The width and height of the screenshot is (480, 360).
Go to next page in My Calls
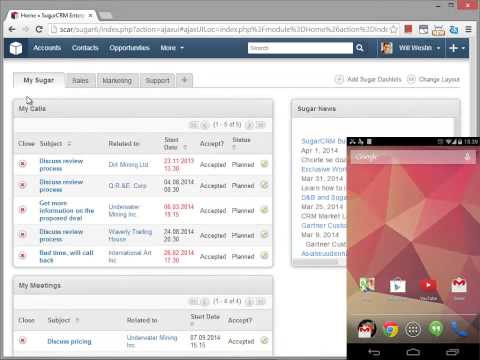click(x=249, y=125)
